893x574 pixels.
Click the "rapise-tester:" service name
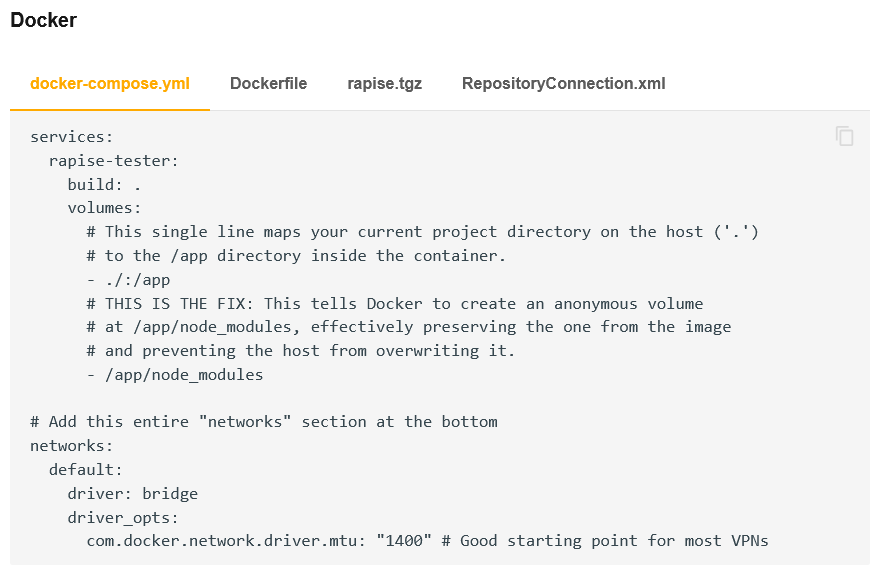point(113,160)
